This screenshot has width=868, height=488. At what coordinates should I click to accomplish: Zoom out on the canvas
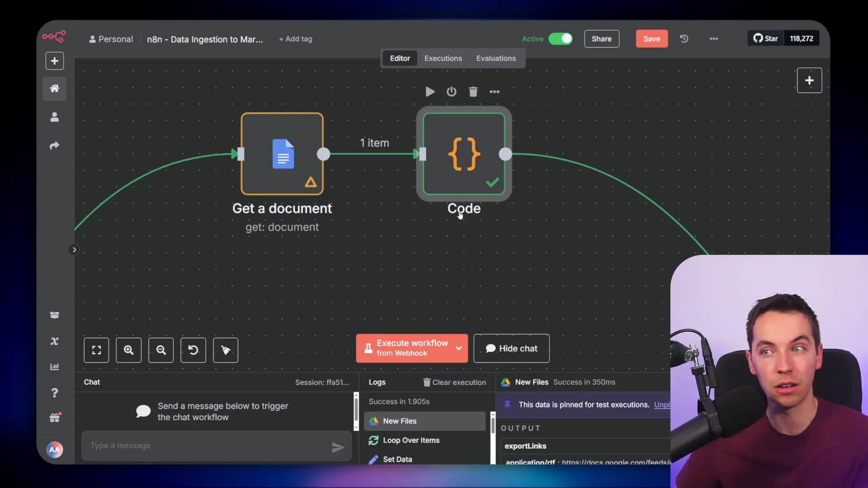(x=161, y=350)
